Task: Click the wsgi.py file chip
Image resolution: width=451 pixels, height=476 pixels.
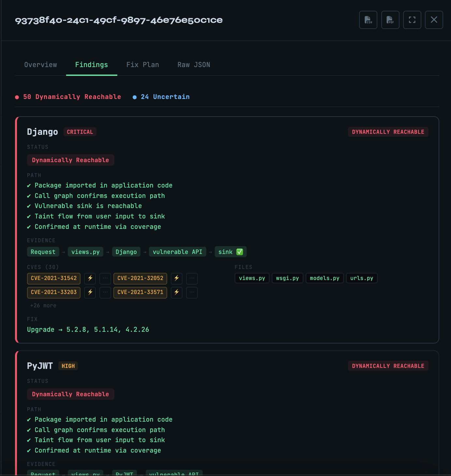Action: point(287,278)
